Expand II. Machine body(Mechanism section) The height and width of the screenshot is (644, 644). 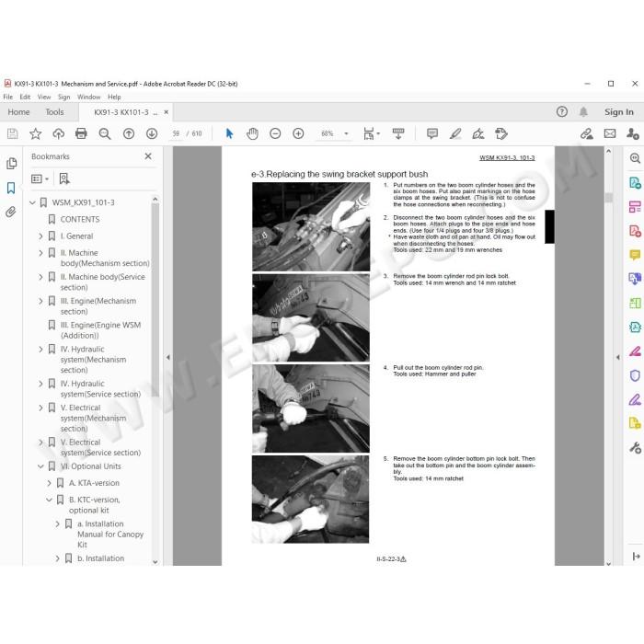pos(40,253)
